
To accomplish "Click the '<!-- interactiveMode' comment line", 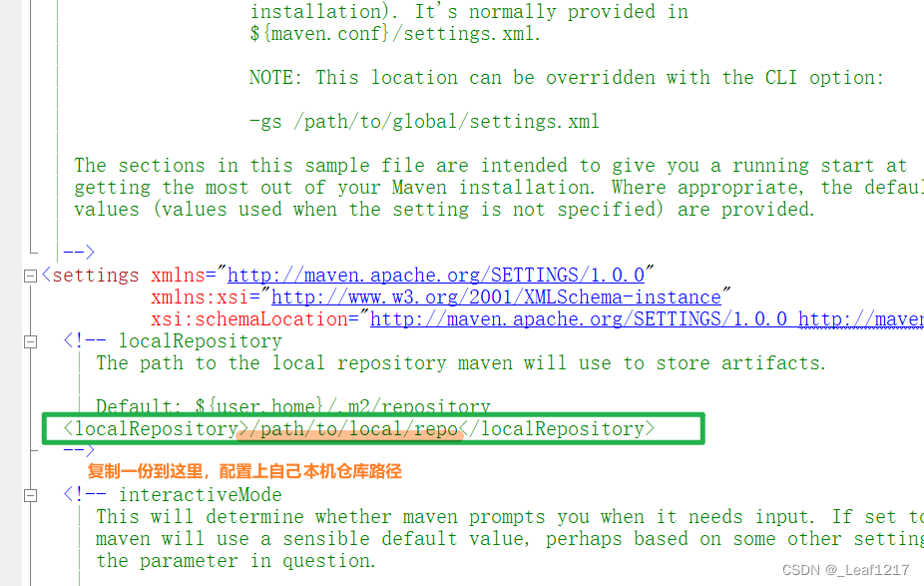I will [x=173, y=494].
